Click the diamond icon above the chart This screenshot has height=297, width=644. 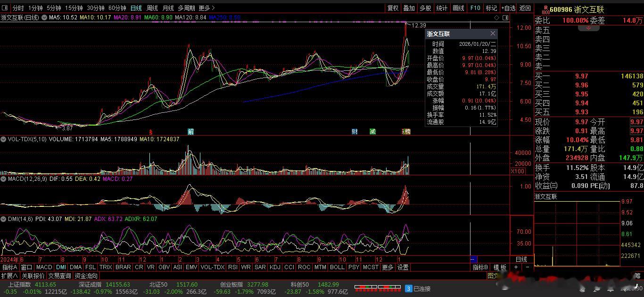[x=497, y=17]
